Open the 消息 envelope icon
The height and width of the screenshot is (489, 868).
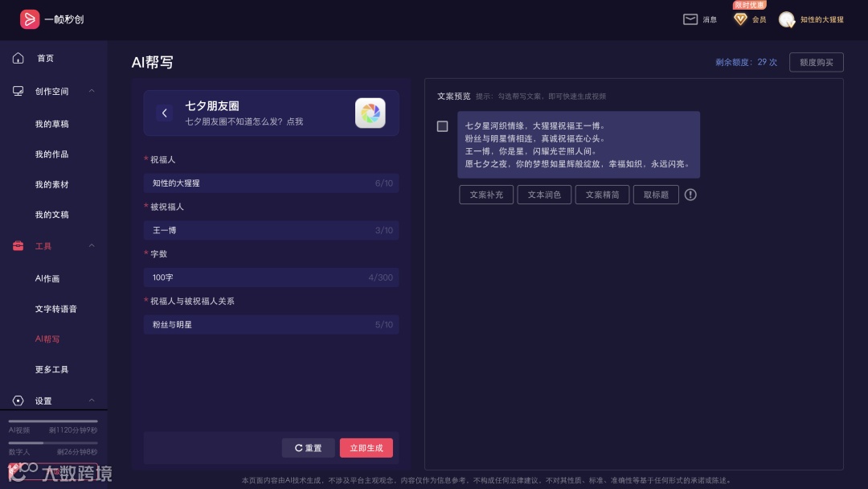pos(690,19)
